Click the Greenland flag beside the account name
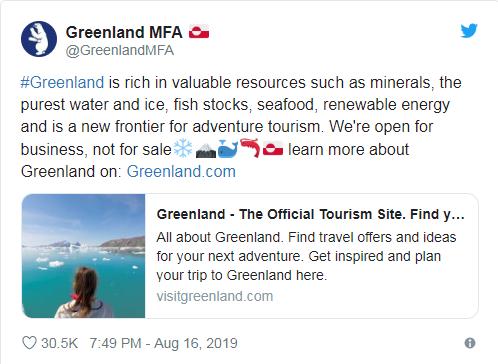 [199, 32]
